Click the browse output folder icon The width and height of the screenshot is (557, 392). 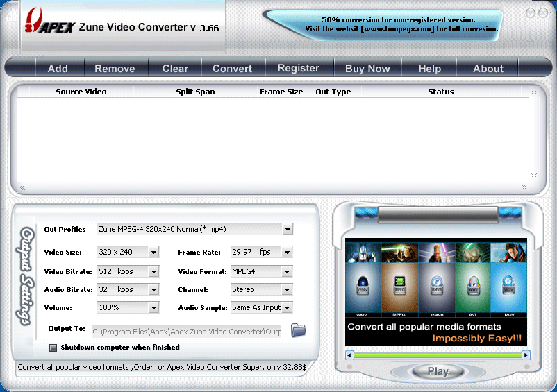tap(299, 330)
